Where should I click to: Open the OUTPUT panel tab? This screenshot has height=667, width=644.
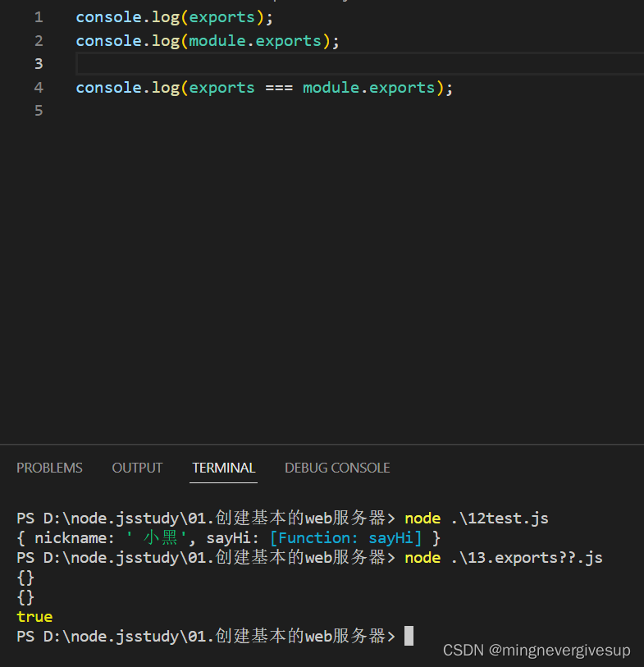[x=137, y=468]
